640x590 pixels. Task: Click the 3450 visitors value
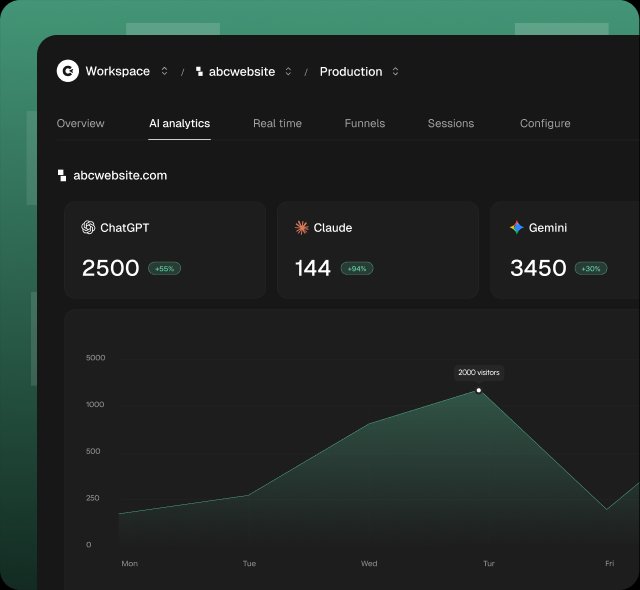click(538, 268)
